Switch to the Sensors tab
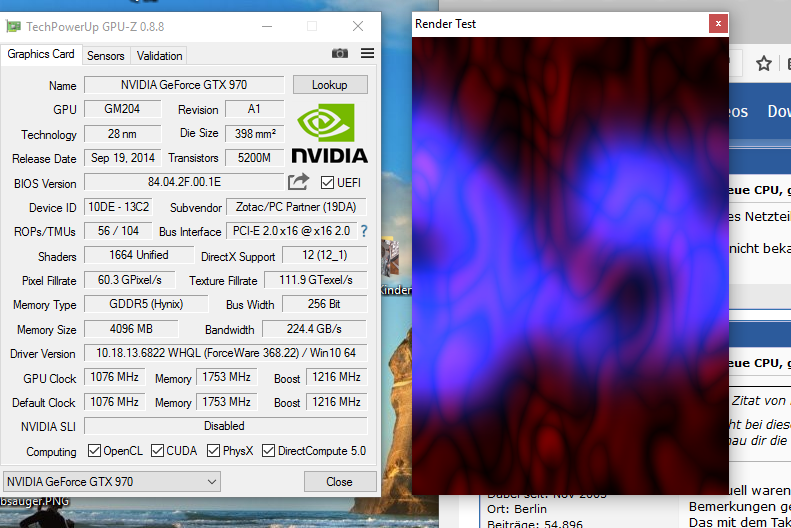The height and width of the screenshot is (528, 791). (x=105, y=56)
